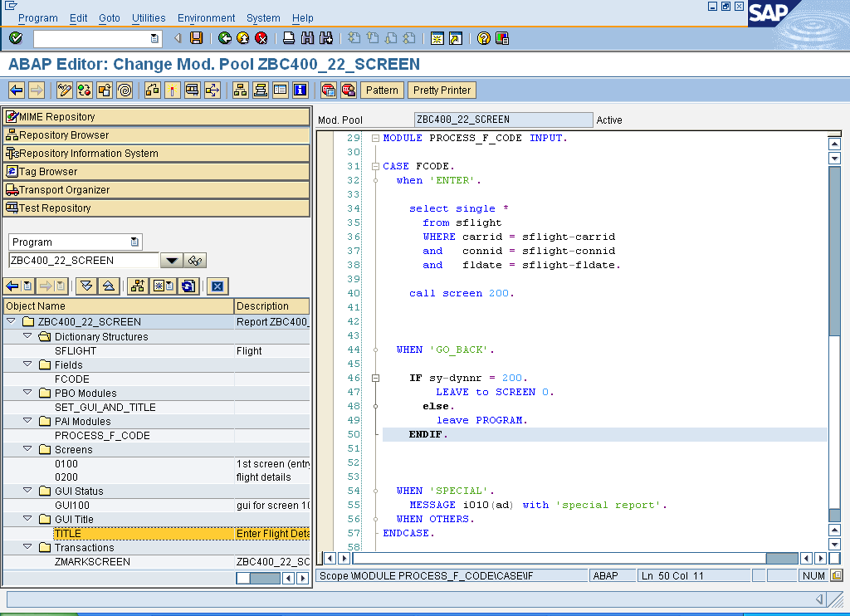Click the Find binoculars icon
The image size is (850, 616).
pos(307,38)
